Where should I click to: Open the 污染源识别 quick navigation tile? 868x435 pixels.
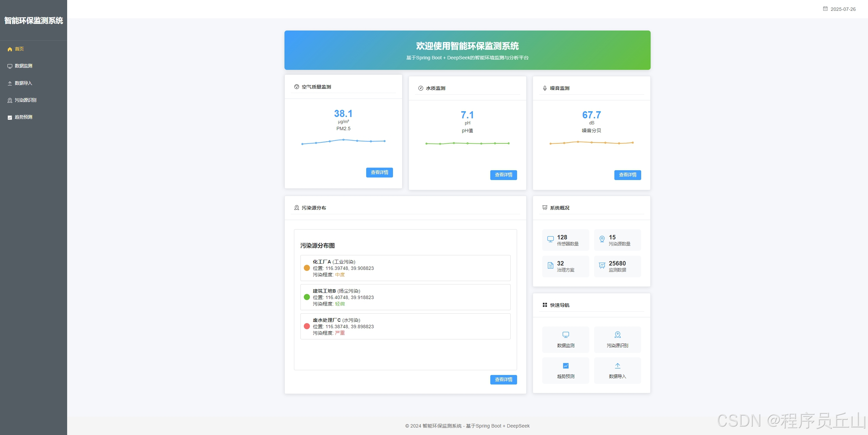tap(617, 340)
